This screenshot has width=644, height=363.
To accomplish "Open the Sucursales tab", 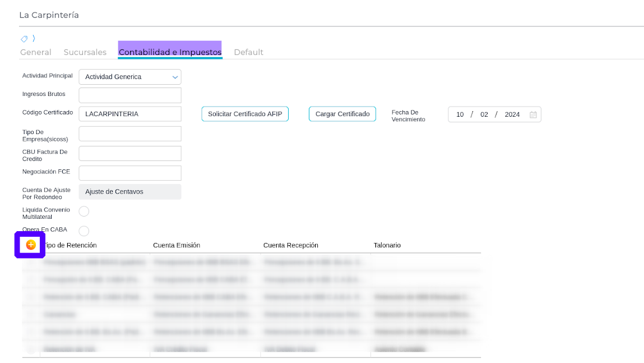I will (85, 52).
